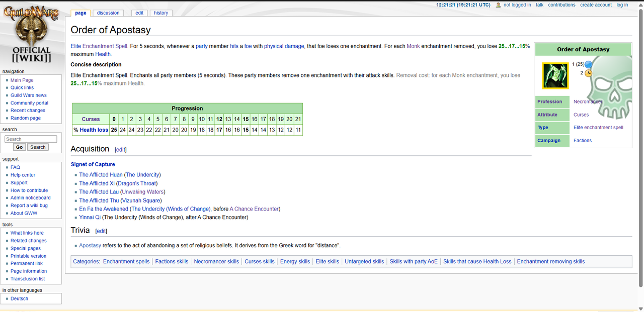Open the Monk link in description

[413, 46]
